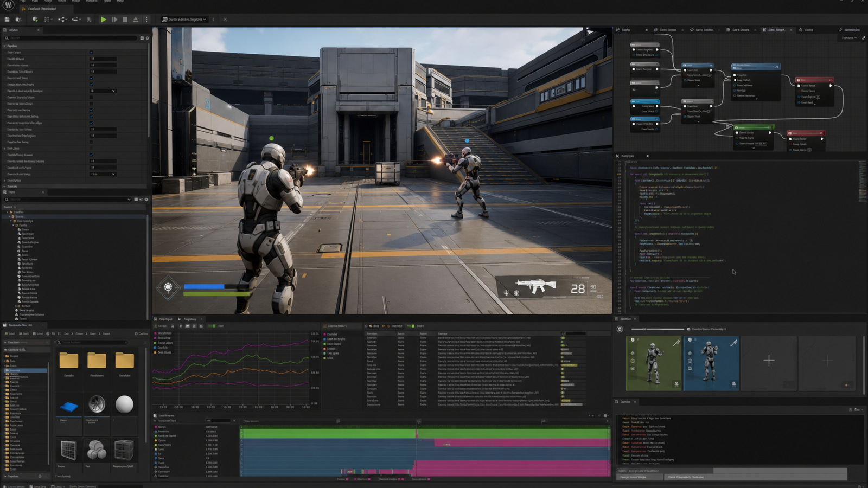
Task: Click the settings gear of the Outliner search
Action: click(x=146, y=200)
